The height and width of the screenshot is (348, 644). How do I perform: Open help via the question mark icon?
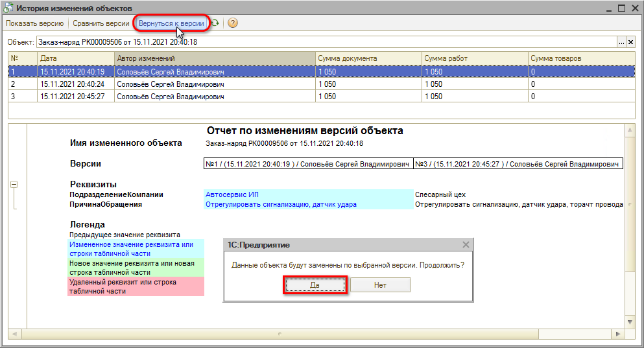pos(233,23)
